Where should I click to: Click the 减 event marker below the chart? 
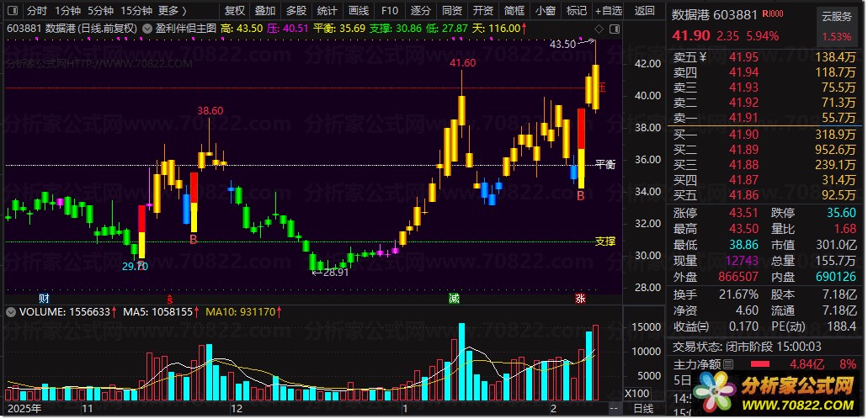point(454,299)
